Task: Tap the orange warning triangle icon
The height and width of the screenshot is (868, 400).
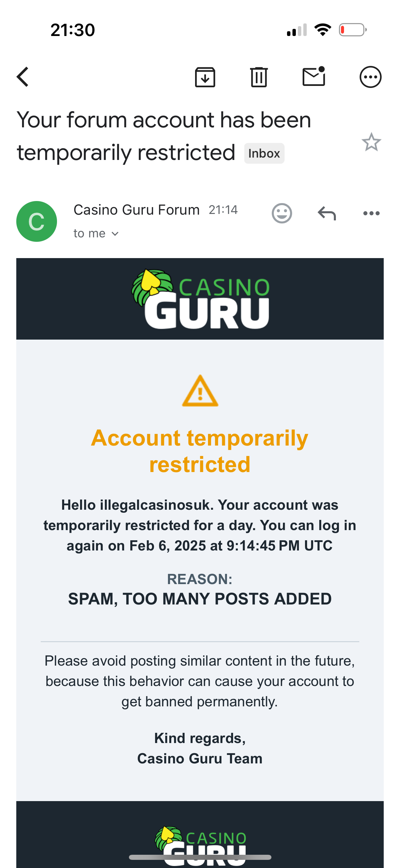Action: pos(200,391)
